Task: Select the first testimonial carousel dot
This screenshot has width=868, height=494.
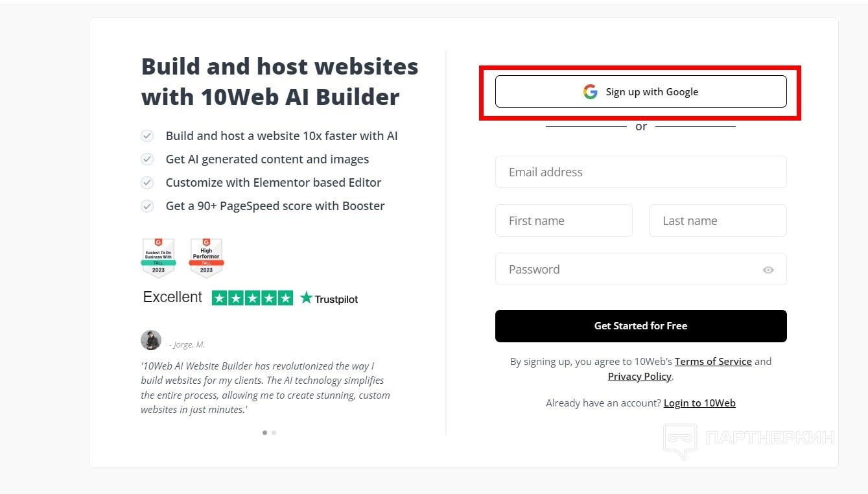Action: [264, 432]
